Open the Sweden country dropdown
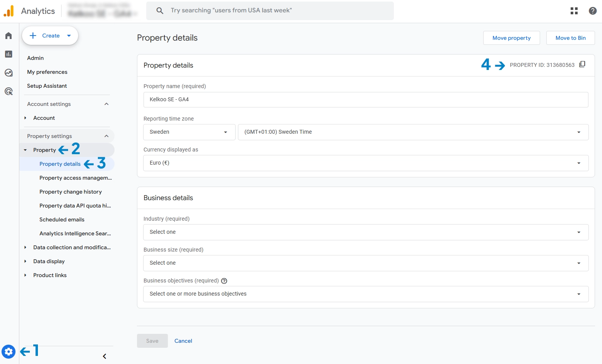This screenshot has height=364, width=602. [x=189, y=132]
